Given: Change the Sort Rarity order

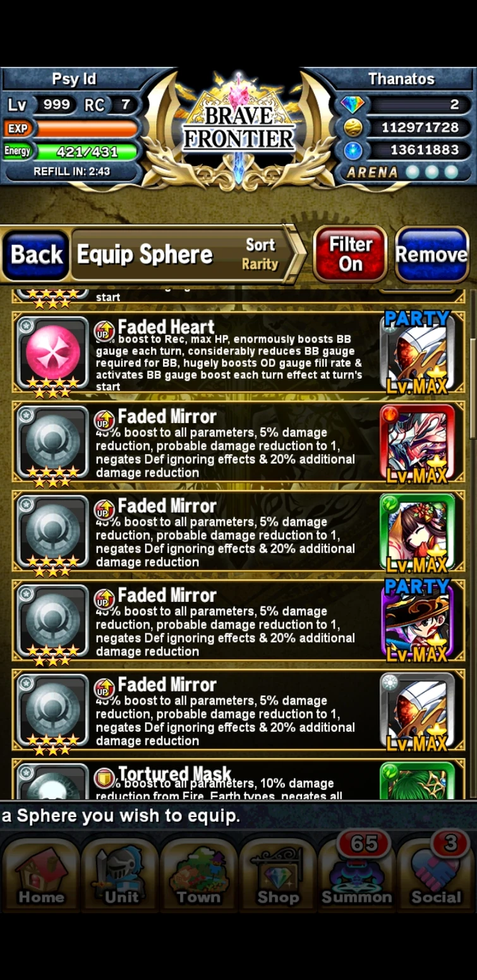Looking at the screenshot, I should pyautogui.click(x=260, y=254).
